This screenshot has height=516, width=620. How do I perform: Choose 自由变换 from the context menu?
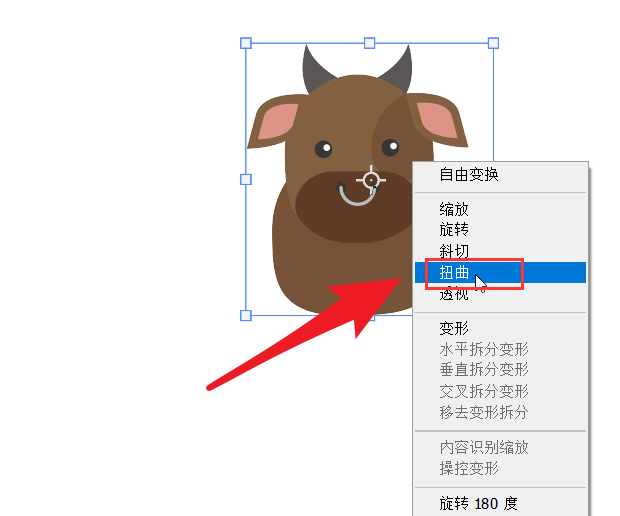coord(500,174)
